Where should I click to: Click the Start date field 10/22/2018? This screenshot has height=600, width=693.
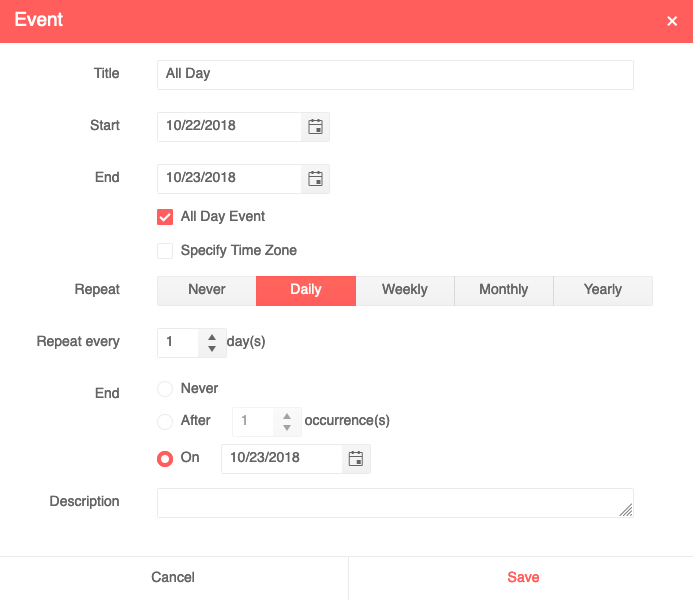click(229, 127)
